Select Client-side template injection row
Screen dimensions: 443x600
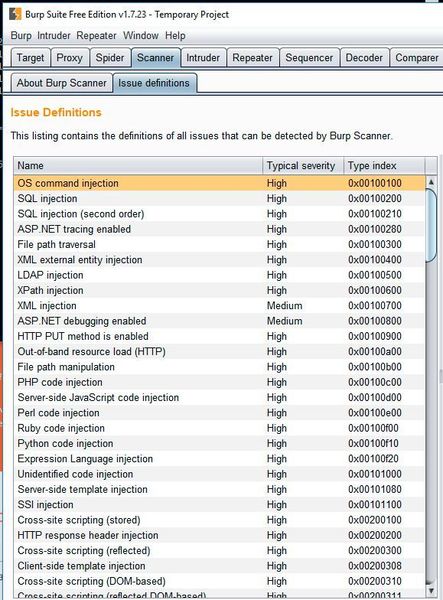(x=219, y=566)
